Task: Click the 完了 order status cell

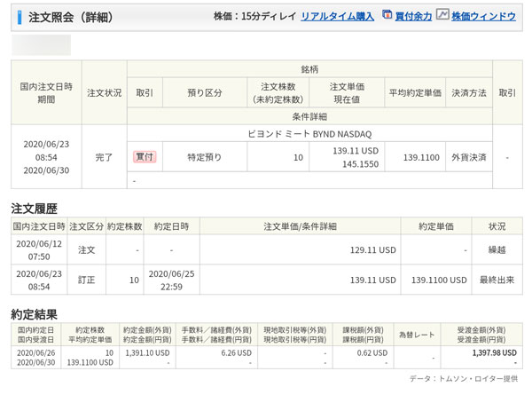Action: click(x=104, y=157)
